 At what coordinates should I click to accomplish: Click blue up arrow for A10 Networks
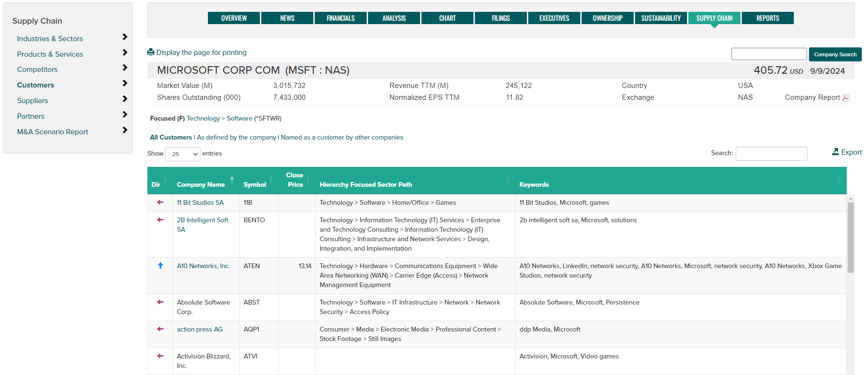point(160,266)
